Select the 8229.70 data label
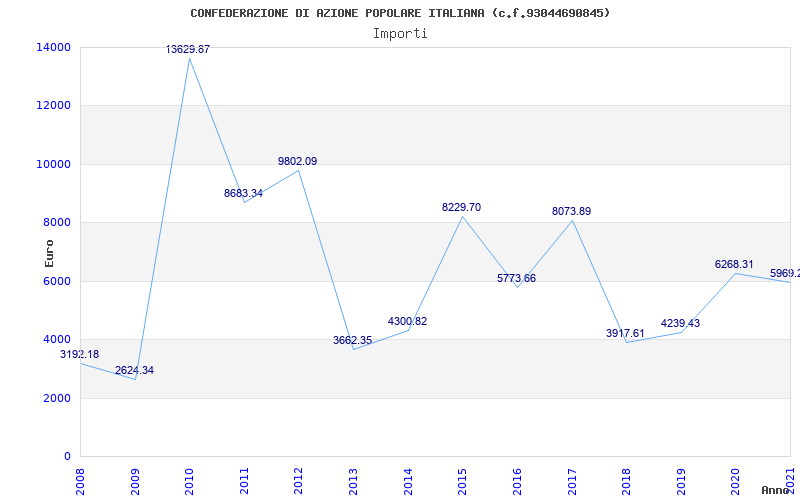Screen dimensions: 800x500 (x=461, y=208)
